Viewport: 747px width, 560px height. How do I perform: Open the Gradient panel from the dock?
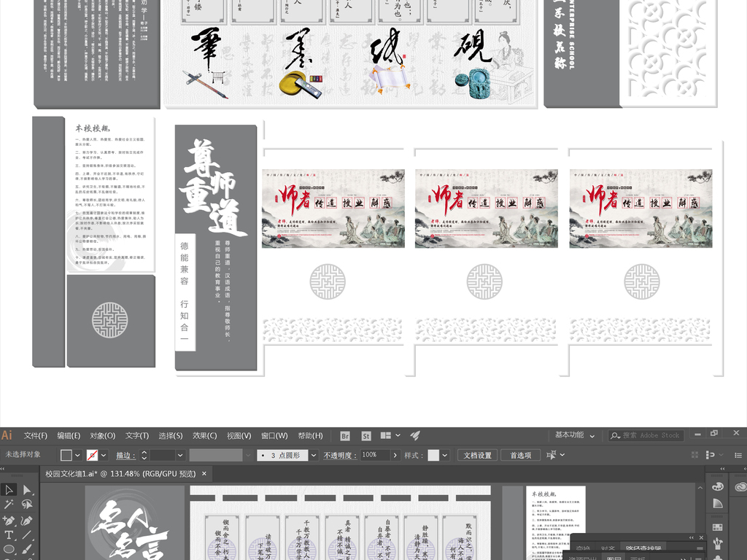718,503
